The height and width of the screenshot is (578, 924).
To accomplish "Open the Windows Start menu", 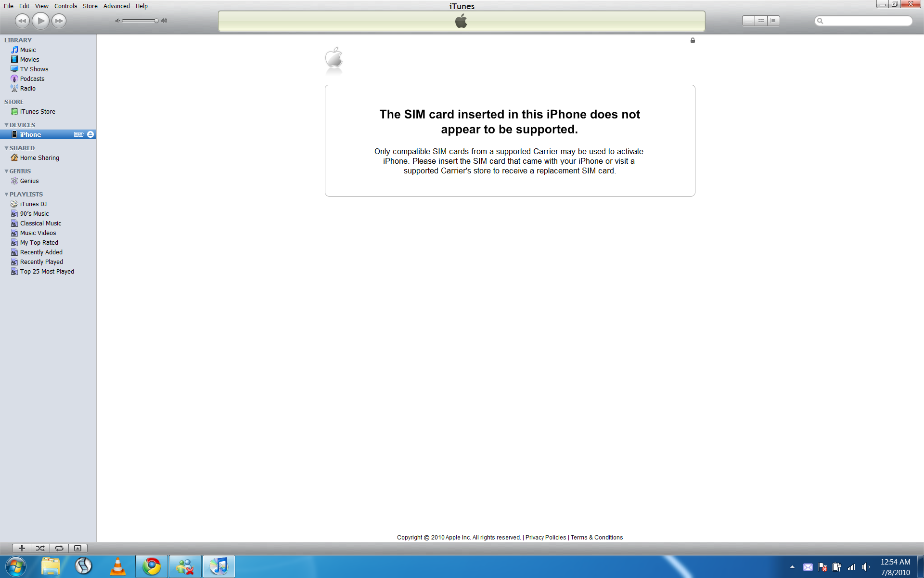I will pyautogui.click(x=16, y=566).
